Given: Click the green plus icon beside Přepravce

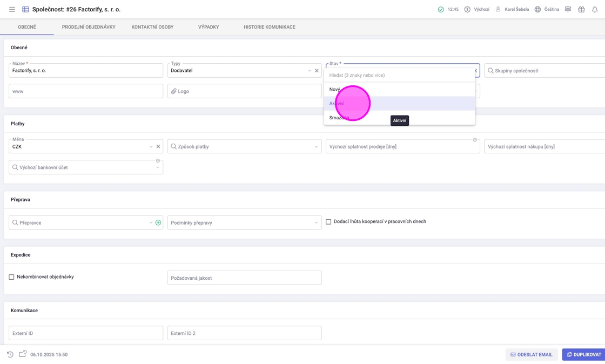Looking at the screenshot, I should tap(158, 223).
